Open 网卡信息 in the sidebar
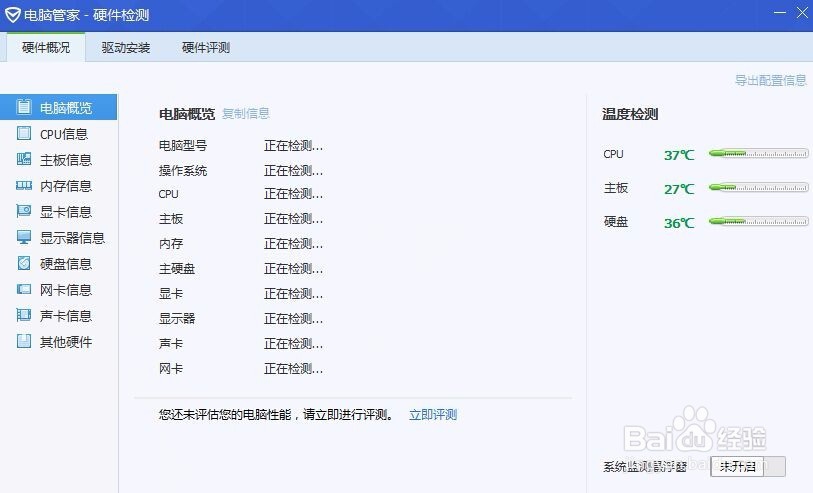This screenshot has width=813, height=493. (x=58, y=289)
